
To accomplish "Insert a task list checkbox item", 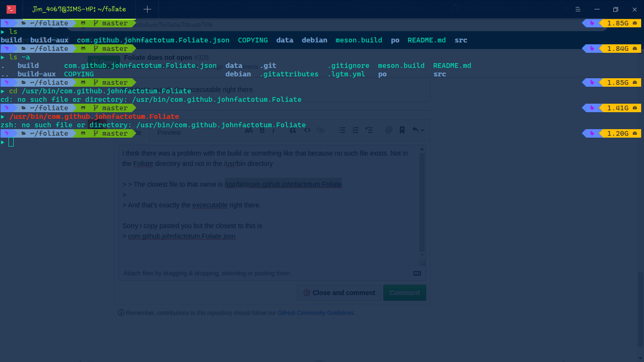I will pyautogui.click(x=369, y=130).
